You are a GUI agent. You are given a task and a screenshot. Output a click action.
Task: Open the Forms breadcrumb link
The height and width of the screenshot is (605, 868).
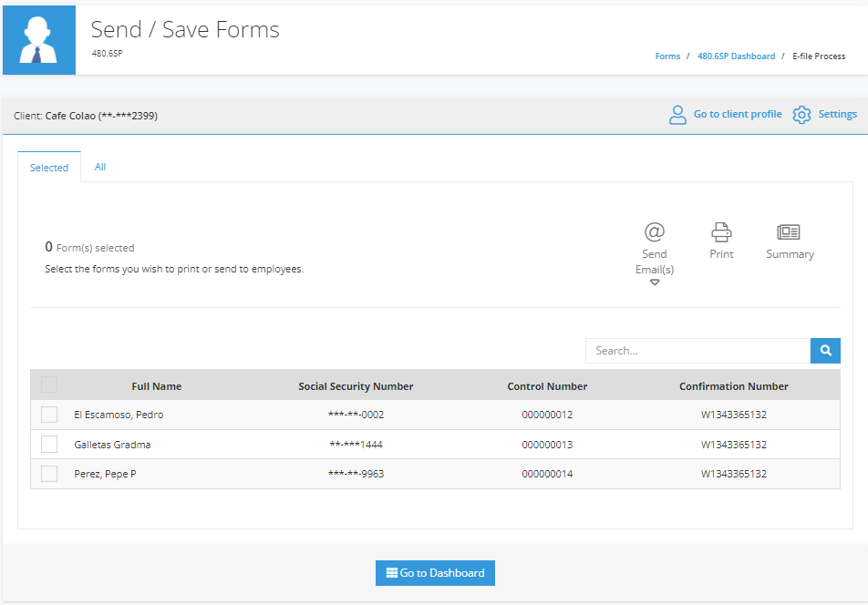[x=667, y=56]
